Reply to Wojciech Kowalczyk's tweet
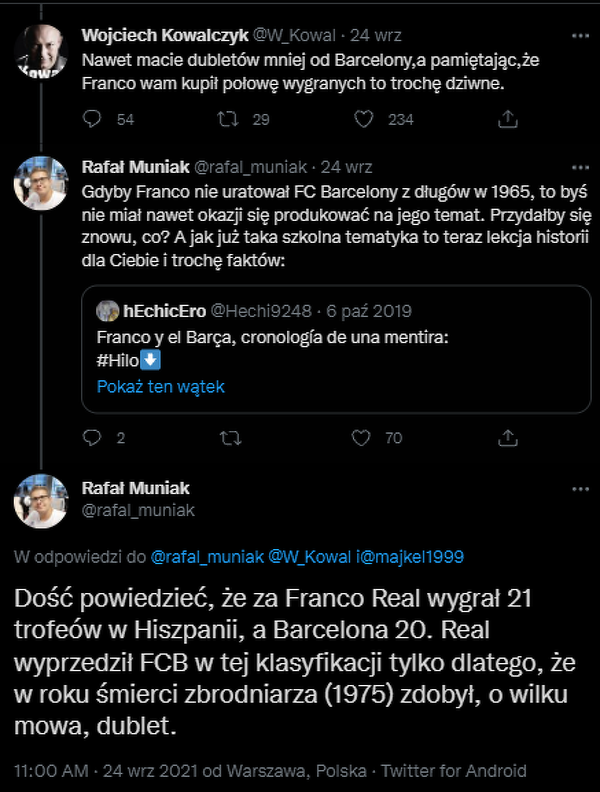The height and width of the screenshot is (792, 600). [93, 120]
